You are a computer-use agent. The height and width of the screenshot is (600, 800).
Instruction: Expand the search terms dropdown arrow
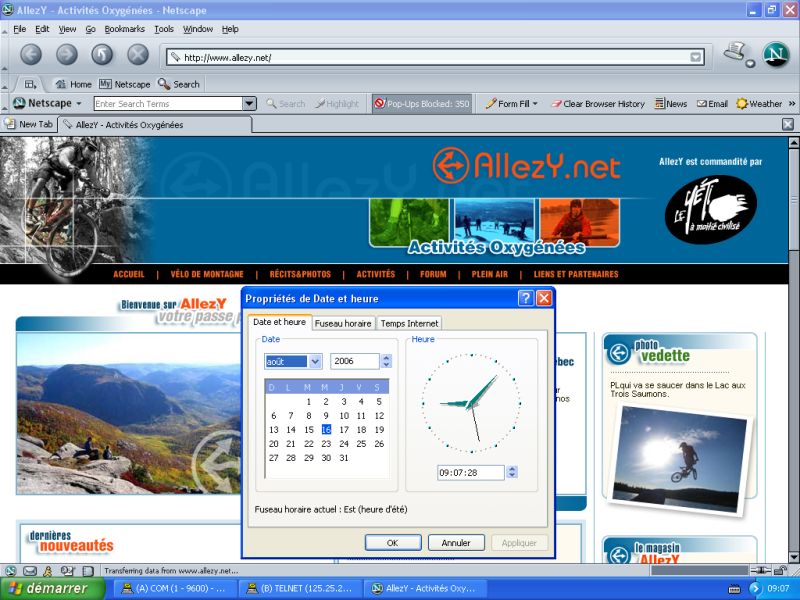tap(249, 104)
